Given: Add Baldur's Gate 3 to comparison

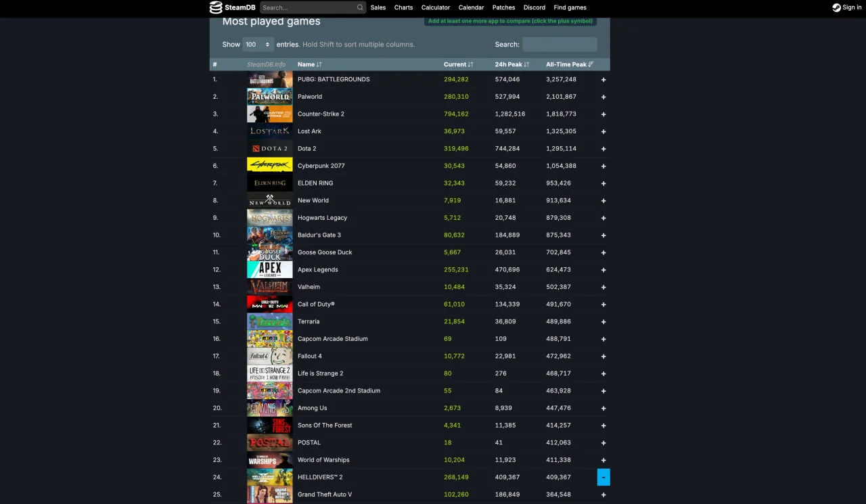Looking at the screenshot, I should point(603,235).
